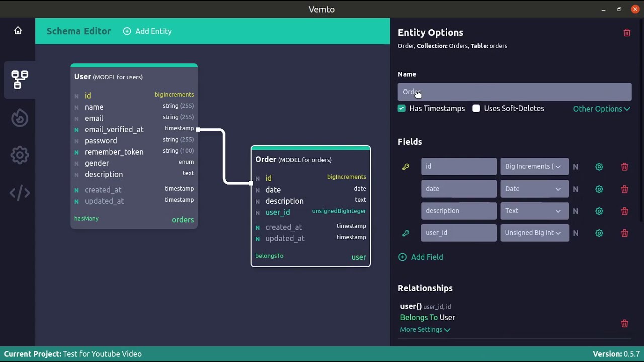The height and width of the screenshot is (362, 644).
Task: Delete the description field via trash icon
Action: click(624, 211)
